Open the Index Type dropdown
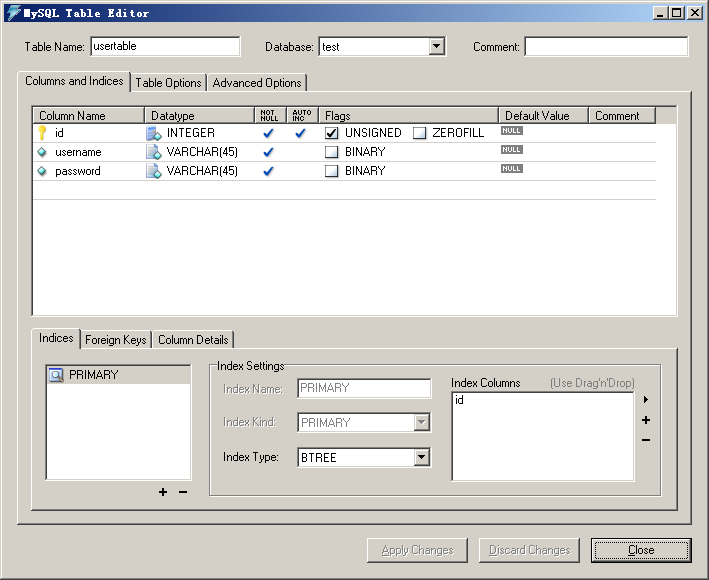The image size is (709, 580). 421,457
